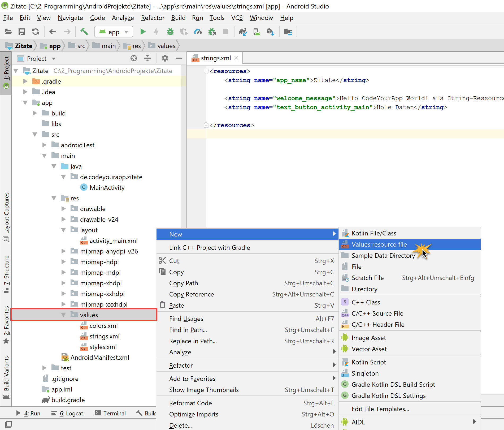Open the Project Structure icon
Viewport: 504px width, 430px height.
pos(288,32)
